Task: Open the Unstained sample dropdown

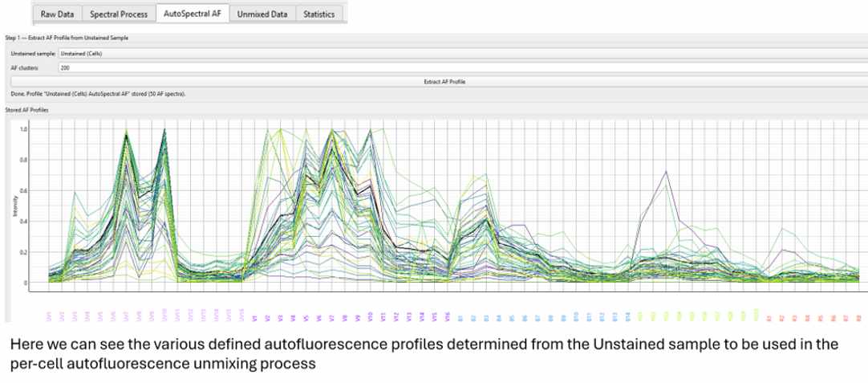Action: pyautogui.click(x=462, y=53)
